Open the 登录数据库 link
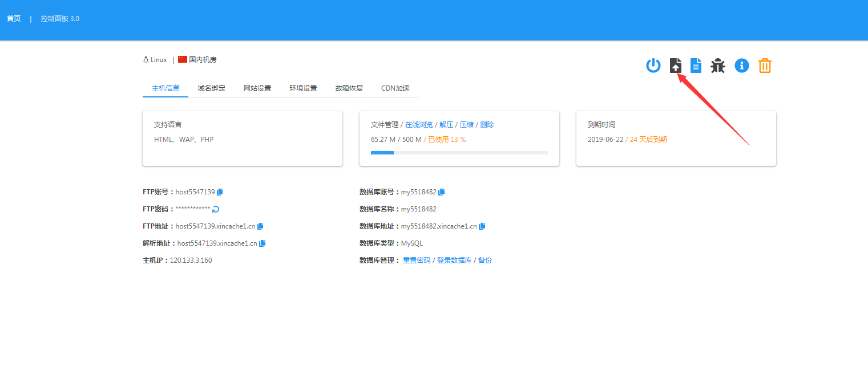This screenshot has height=387, width=868. click(x=454, y=260)
